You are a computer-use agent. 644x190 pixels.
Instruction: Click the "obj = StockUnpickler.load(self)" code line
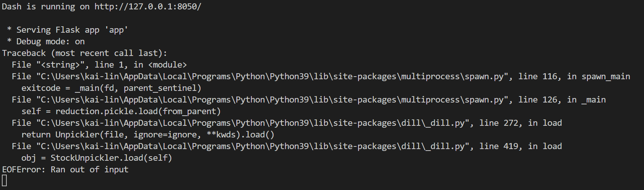[97, 158]
